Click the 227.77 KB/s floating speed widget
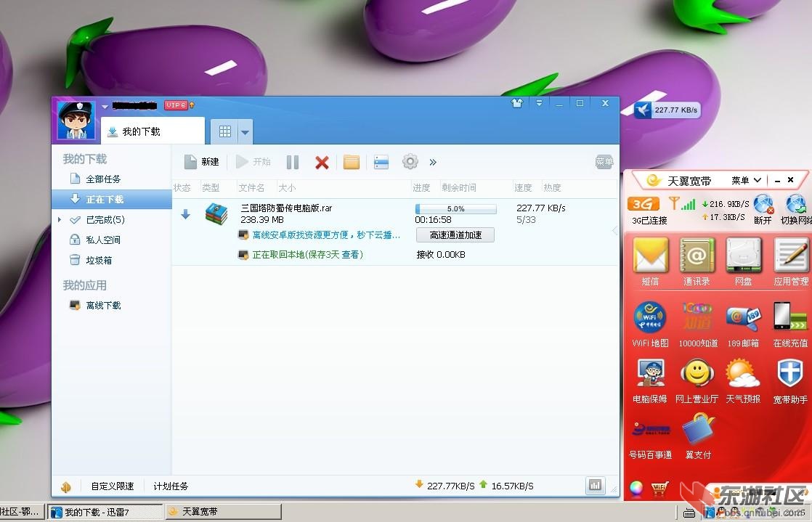Screen dimensions: 812x522 click(667, 110)
